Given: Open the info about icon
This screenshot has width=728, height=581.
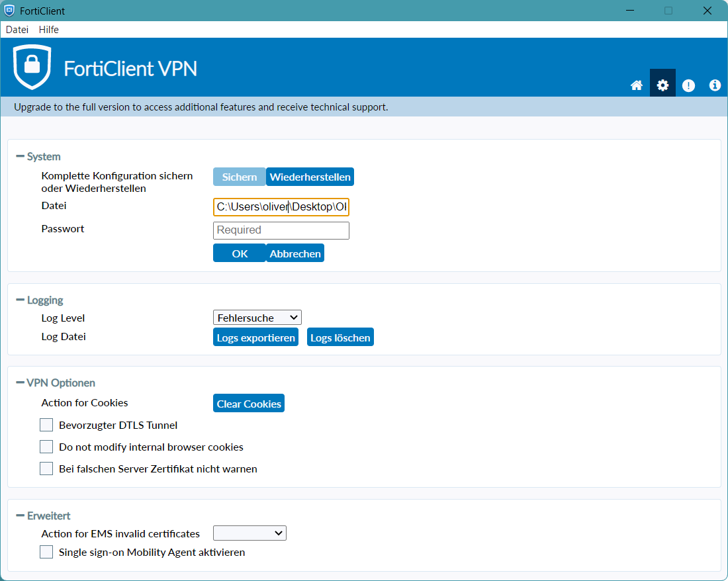Looking at the screenshot, I should pos(715,85).
